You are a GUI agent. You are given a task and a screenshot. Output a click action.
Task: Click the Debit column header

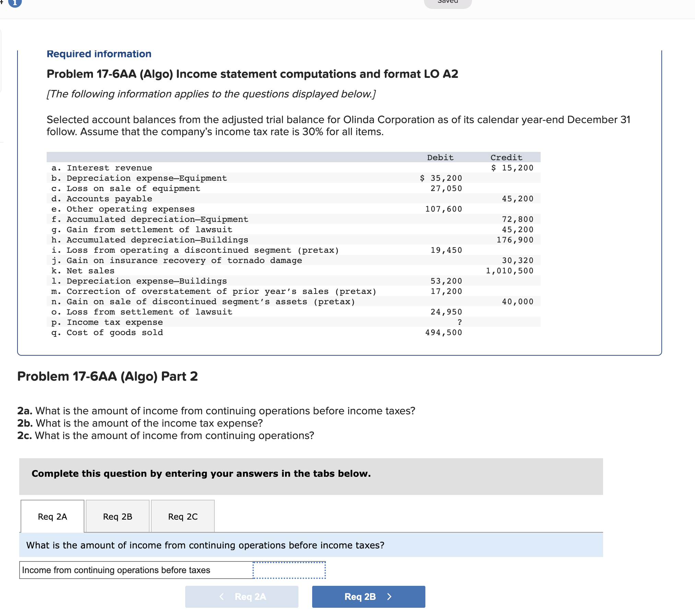point(440,157)
